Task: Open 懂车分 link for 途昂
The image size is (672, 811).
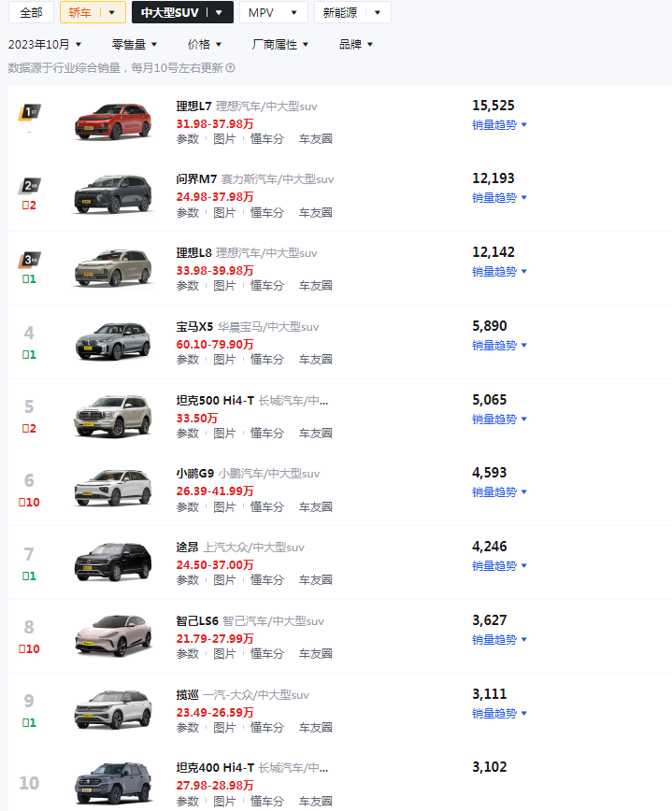Action: click(x=267, y=580)
